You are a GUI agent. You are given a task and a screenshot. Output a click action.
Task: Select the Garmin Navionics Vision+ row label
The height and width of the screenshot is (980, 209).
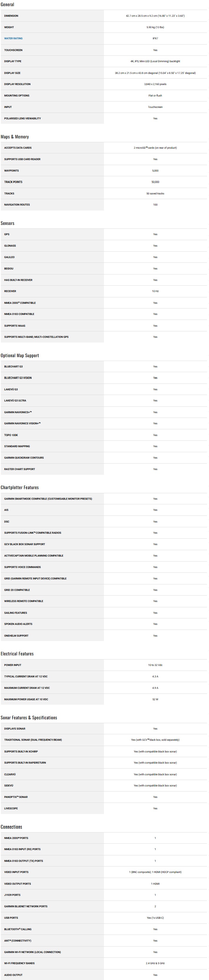[x=22, y=423]
